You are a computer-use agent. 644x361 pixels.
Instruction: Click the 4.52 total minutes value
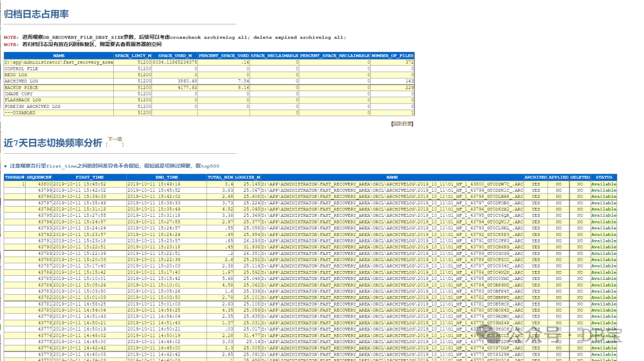pos(228,209)
